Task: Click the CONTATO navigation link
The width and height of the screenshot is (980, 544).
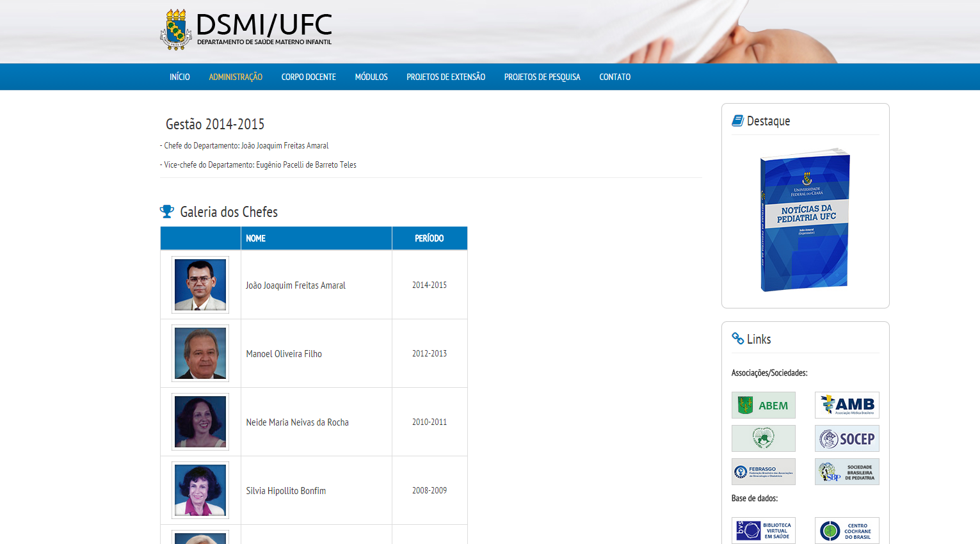Action: point(615,77)
